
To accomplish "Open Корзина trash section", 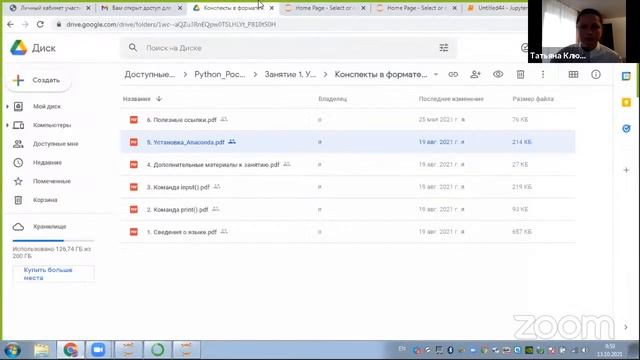I will tap(45, 200).
